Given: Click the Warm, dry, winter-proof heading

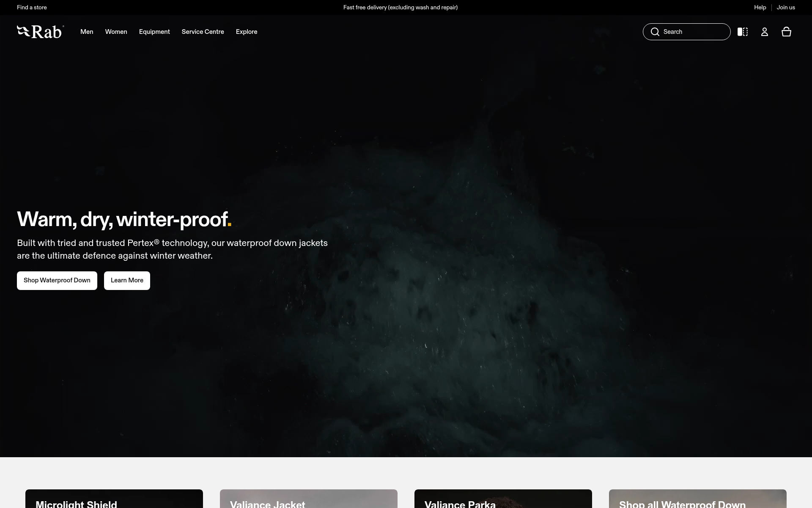Looking at the screenshot, I should click(124, 220).
